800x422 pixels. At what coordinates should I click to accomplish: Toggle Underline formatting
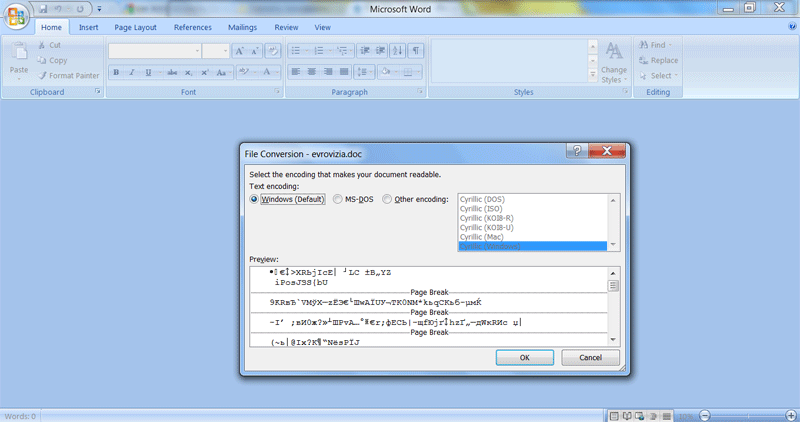coord(148,72)
